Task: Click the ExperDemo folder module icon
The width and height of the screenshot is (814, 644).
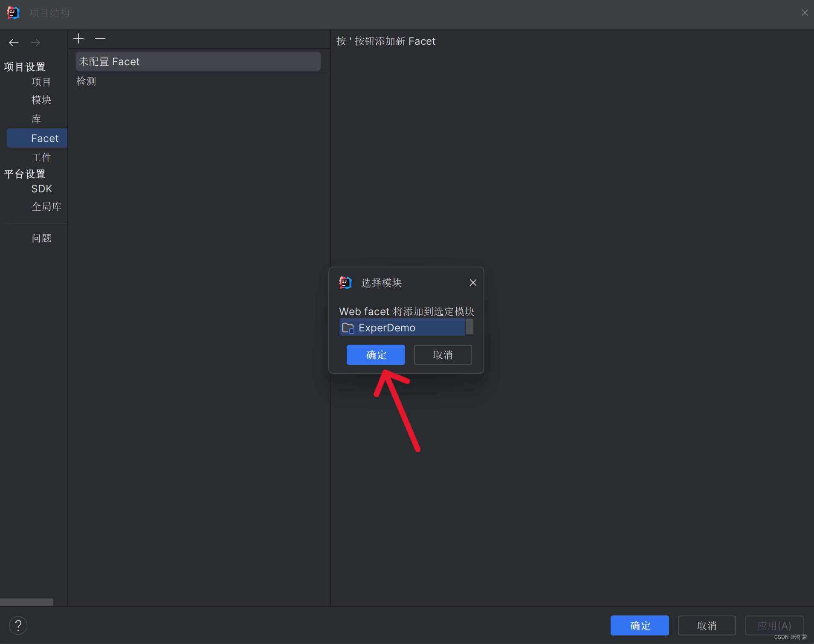Action: (348, 328)
